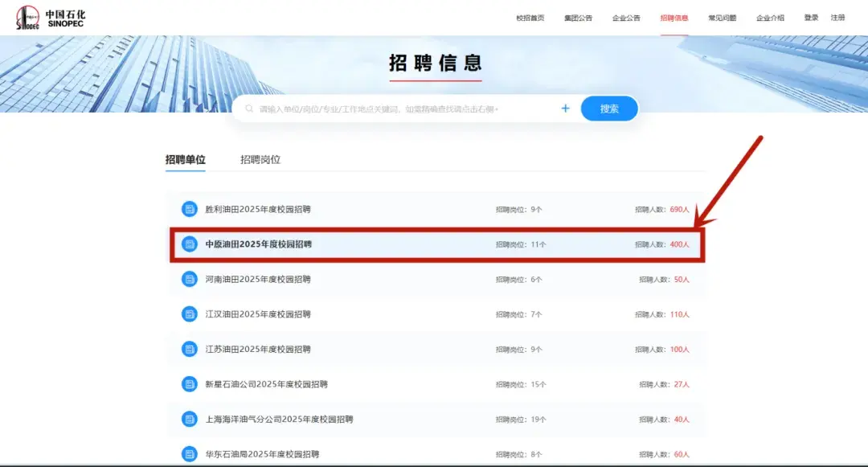Click the magnifier icon in the search bar
The height and width of the screenshot is (467, 868).
(x=249, y=107)
